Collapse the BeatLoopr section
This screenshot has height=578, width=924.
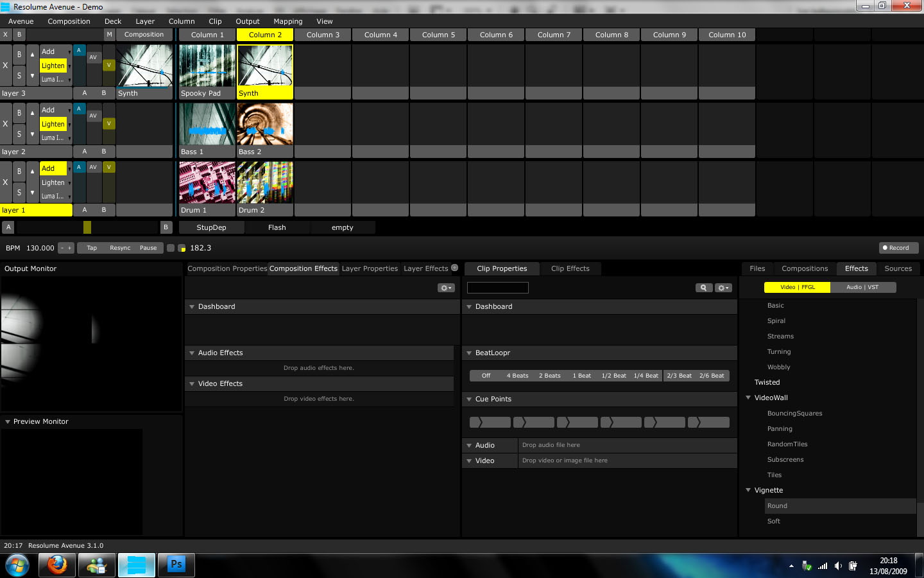[x=469, y=353]
